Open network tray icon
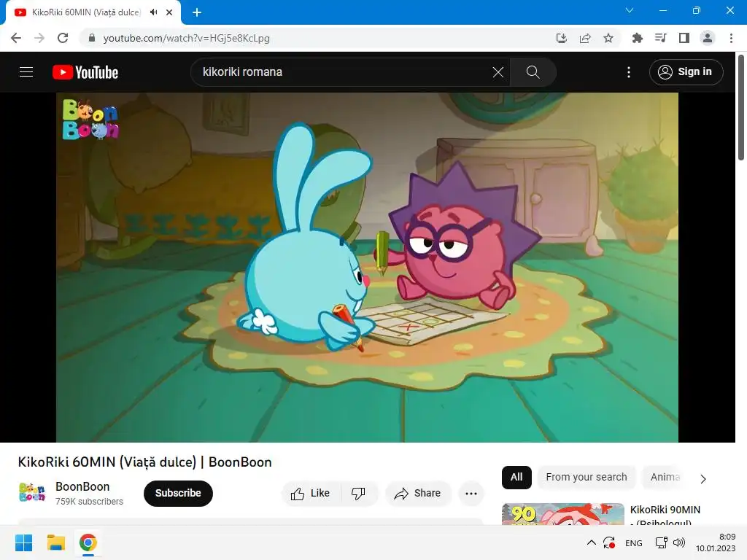Screen dimensions: 747x560 click(661, 542)
